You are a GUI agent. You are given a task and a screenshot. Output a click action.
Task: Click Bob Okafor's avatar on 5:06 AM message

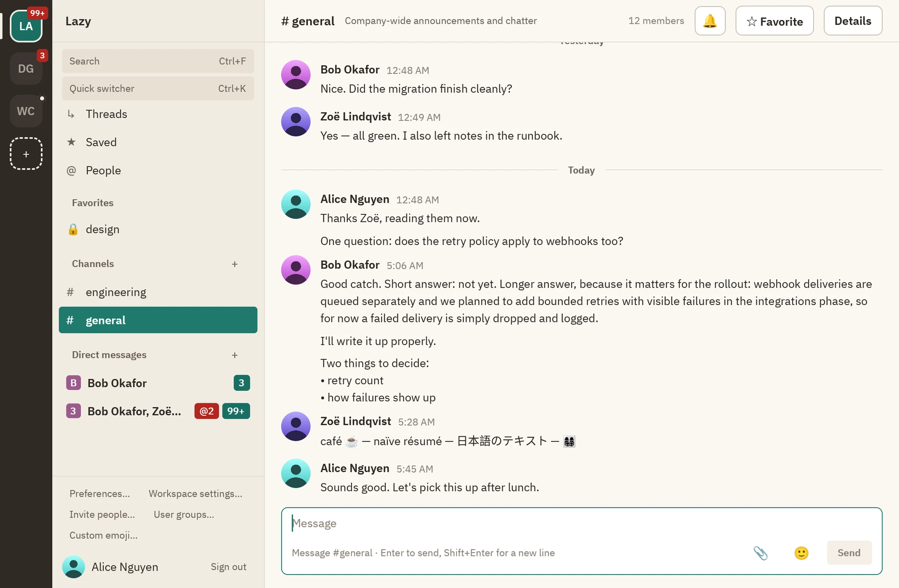coord(296,270)
